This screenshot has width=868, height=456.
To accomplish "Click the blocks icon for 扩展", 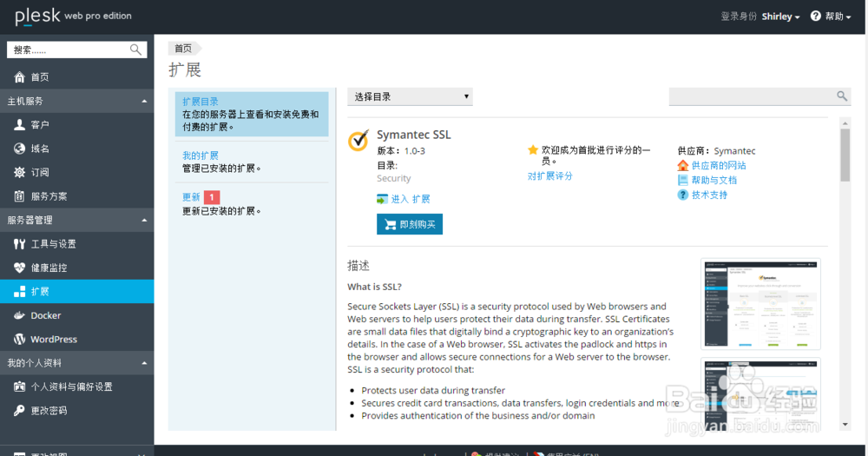I will [x=19, y=292].
